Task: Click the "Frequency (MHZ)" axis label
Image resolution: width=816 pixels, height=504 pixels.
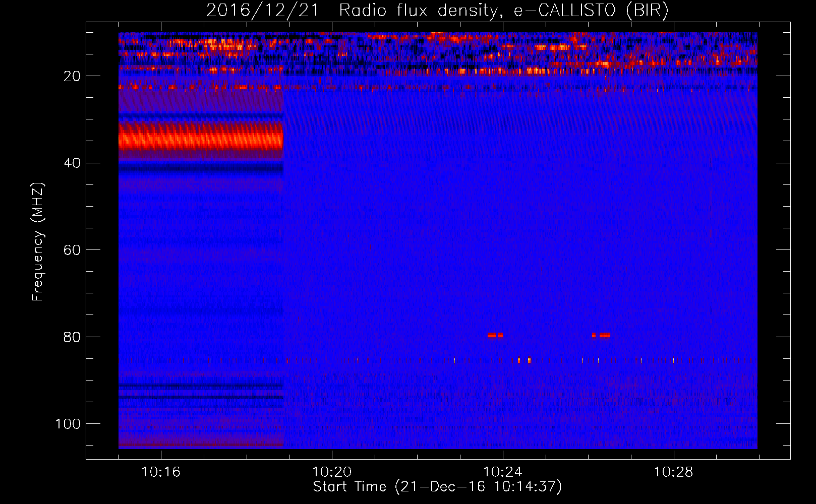Action: [x=38, y=242]
